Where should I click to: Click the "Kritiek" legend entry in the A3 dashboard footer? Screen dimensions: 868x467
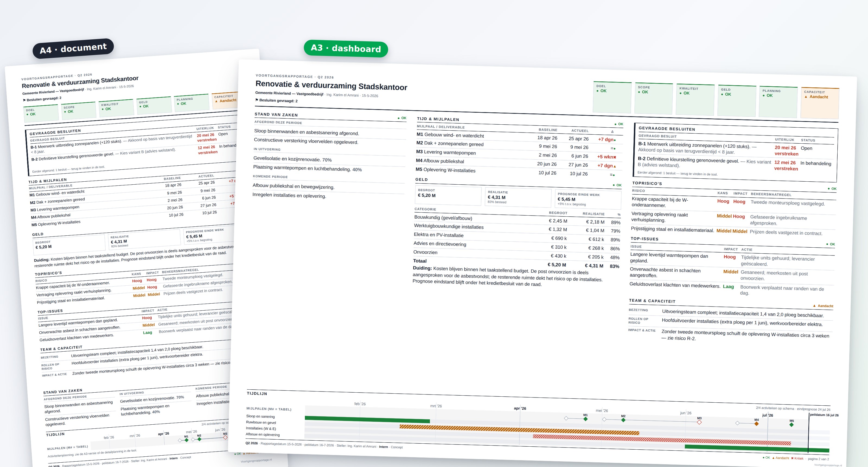click(x=797, y=458)
